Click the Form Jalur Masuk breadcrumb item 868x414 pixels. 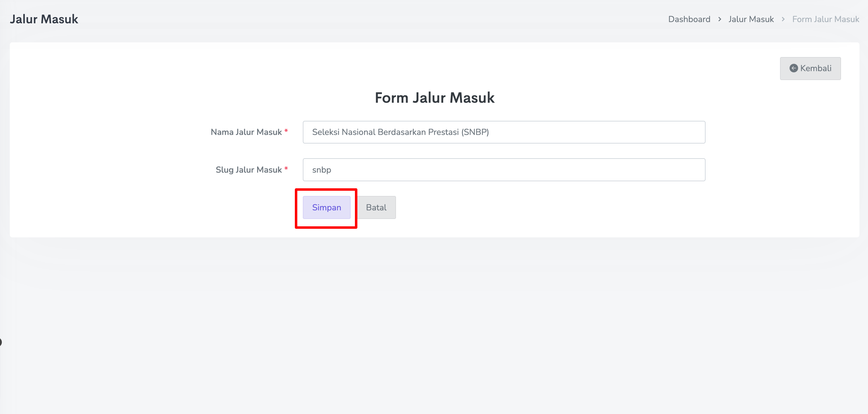tap(825, 20)
